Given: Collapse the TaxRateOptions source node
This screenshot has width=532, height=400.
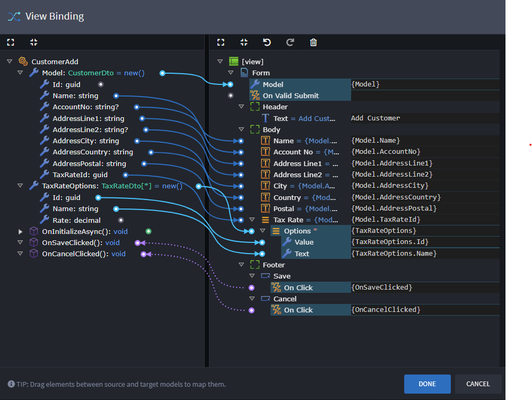Looking at the screenshot, I should pos(20,186).
